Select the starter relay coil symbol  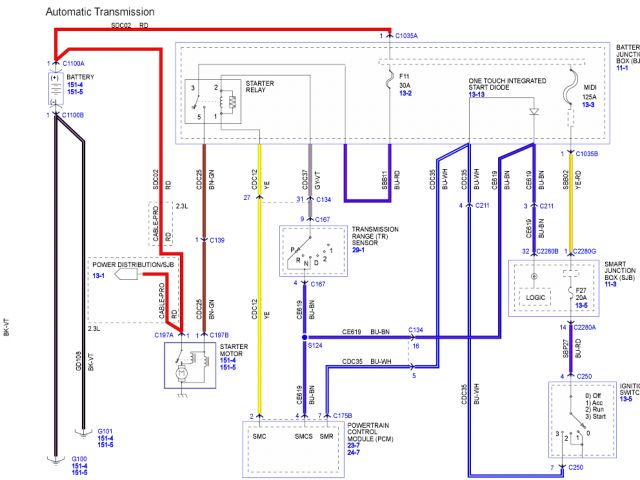click(227, 99)
